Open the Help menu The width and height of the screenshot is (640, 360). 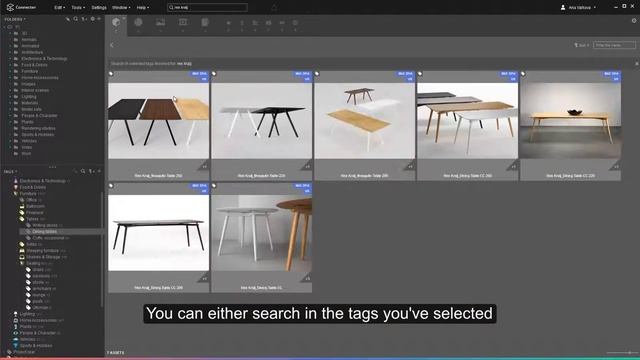pos(143,7)
